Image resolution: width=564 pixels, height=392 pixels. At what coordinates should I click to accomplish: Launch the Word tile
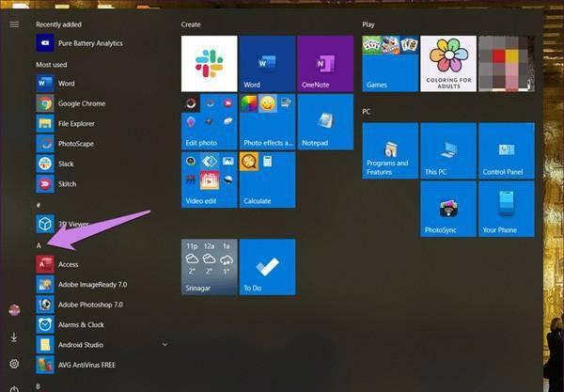tap(267, 64)
